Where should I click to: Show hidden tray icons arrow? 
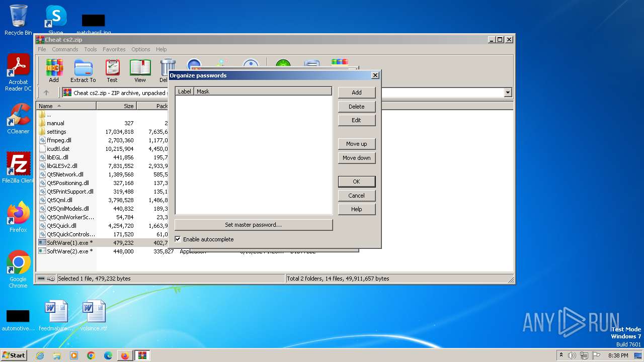[561, 355]
